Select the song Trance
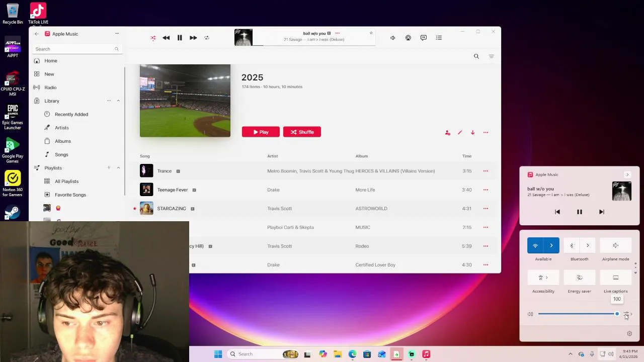 [164, 171]
